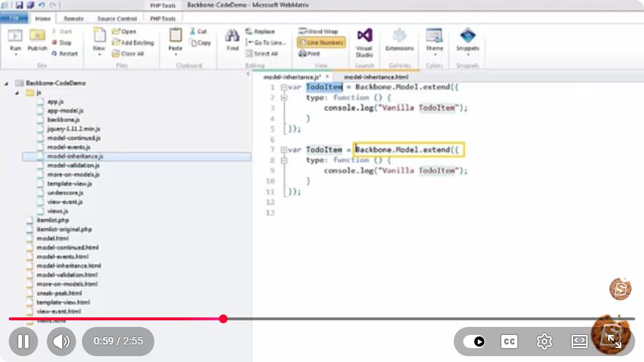Mute the video volume
This screenshot has height=362, width=644.
[x=61, y=342]
